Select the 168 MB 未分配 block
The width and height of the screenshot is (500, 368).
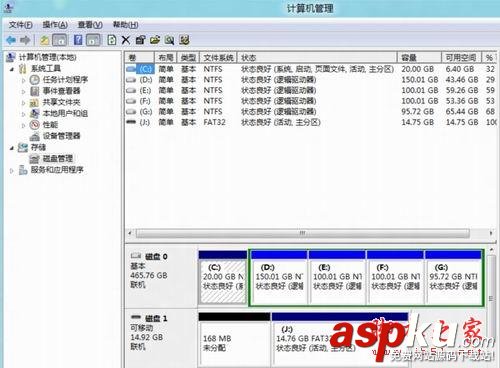point(234,339)
